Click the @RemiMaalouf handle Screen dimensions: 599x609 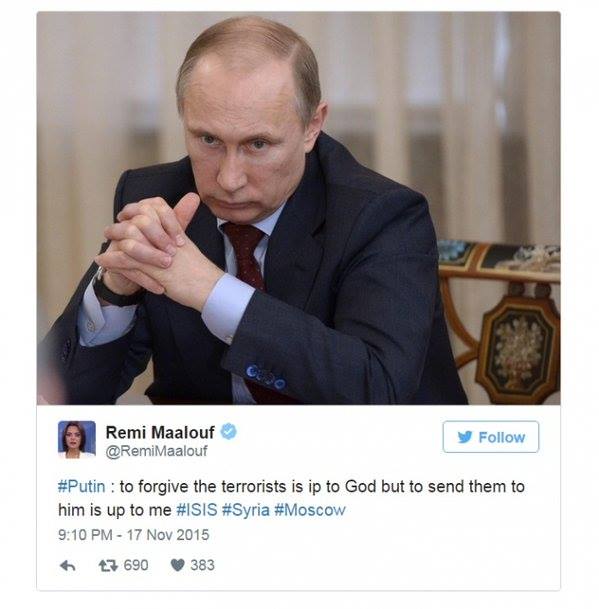157,451
